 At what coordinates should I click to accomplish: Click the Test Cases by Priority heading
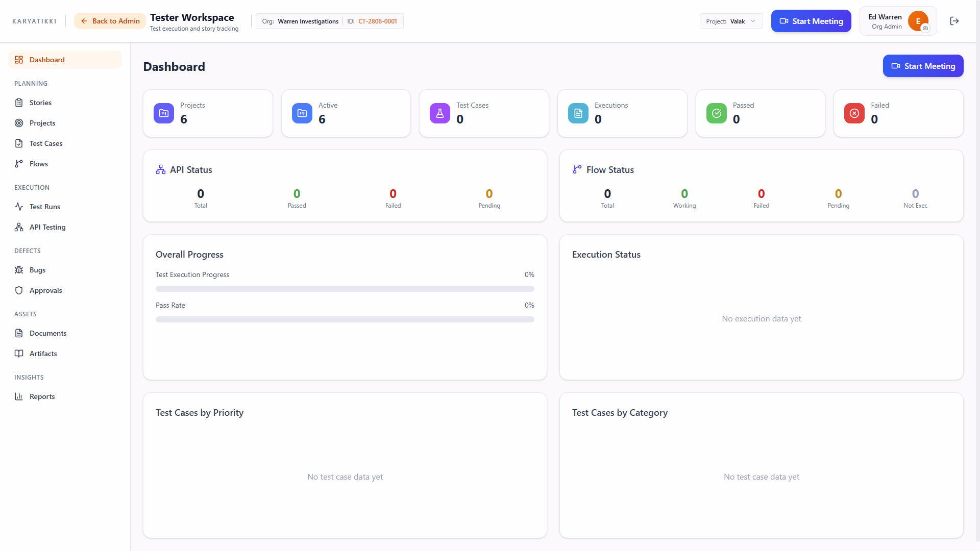point(200,413)
